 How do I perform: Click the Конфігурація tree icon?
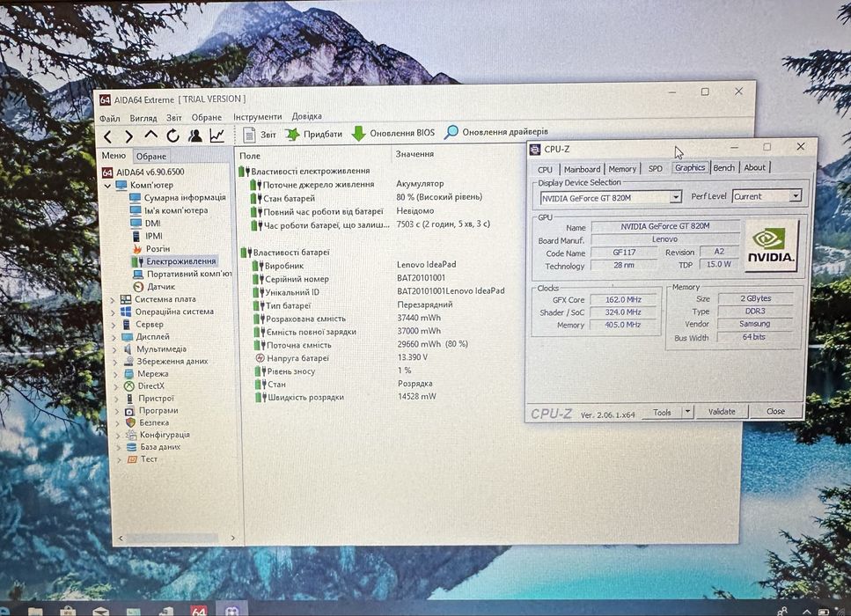[131, 435]
